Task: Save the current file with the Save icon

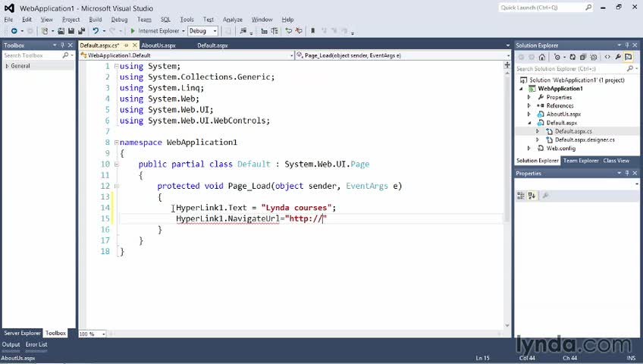Action: pyautogui.click(x=71, y=31)
